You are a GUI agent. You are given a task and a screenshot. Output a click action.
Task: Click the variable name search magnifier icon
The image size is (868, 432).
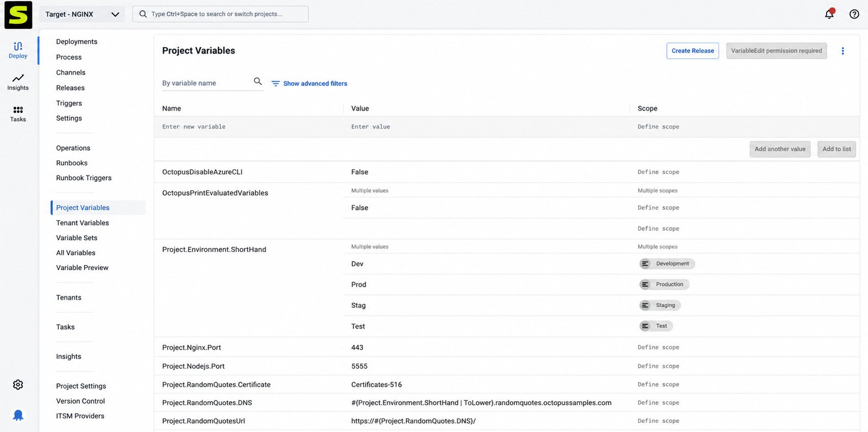[258, 81]
